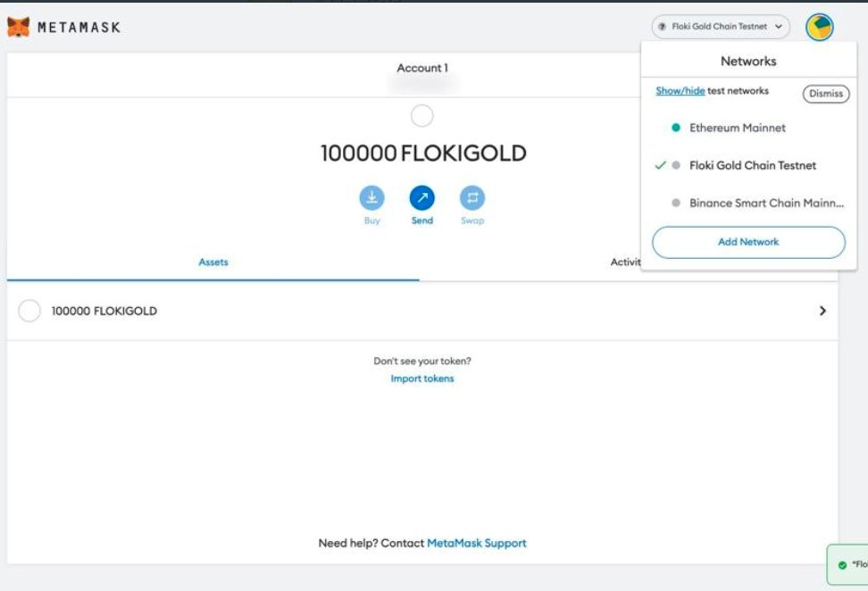Screen dimensions: 868x591
Task: Click the empty token logo above the balance
Action: [x=421, y=116]
